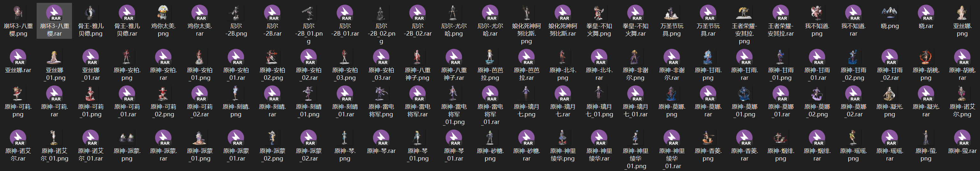Select the 原神-凝光.rar archive icon

[x=926, y=94]
